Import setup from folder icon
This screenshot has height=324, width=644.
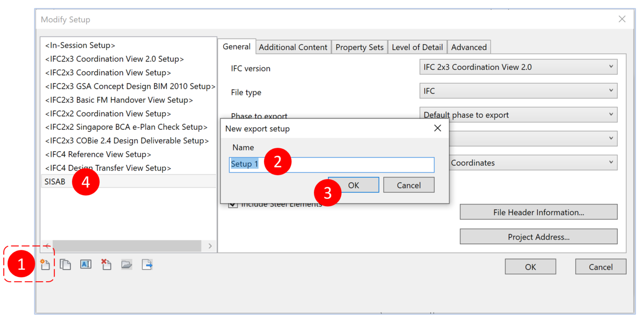point(127,264)
